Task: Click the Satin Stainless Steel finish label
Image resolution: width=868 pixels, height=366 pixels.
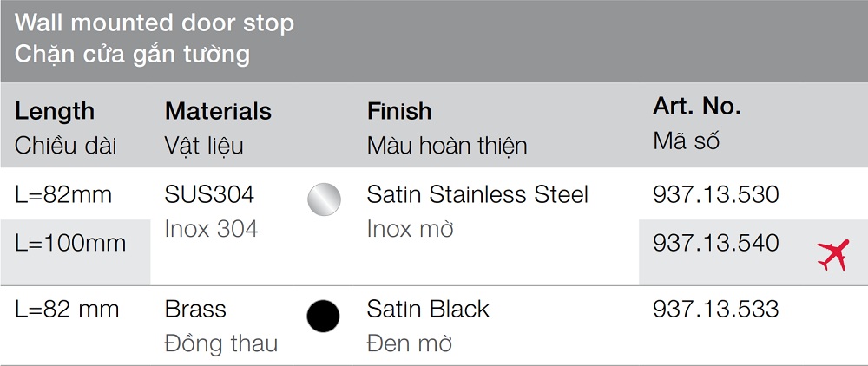Action: pos(477,194)
